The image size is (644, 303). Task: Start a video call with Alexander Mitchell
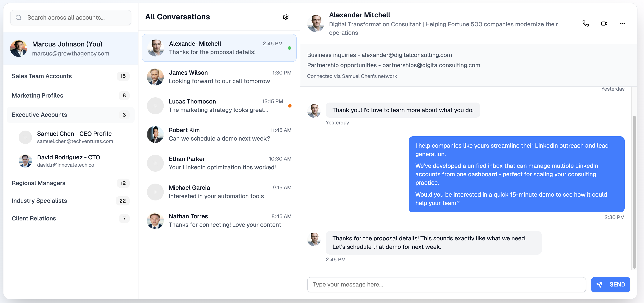point(604,23)
